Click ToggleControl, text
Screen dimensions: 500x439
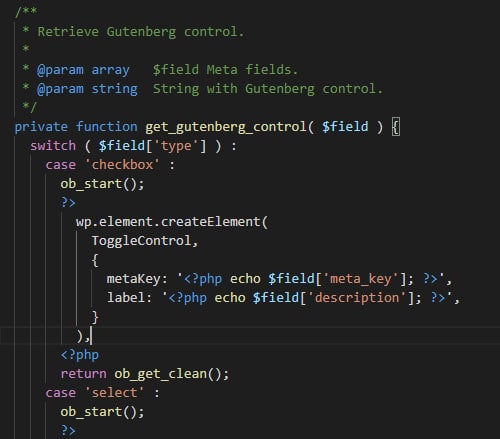click(x=145, y=241)
